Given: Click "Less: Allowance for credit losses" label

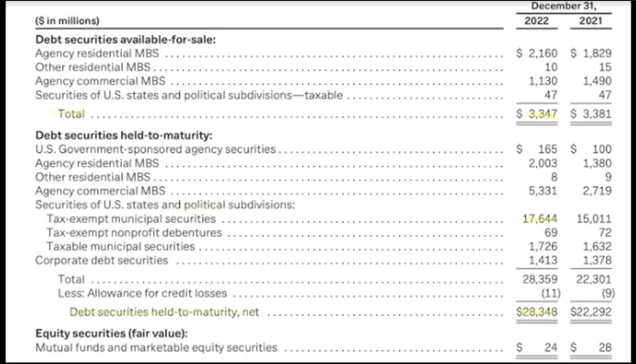Looking at the screenshot, I should [144, 293].
